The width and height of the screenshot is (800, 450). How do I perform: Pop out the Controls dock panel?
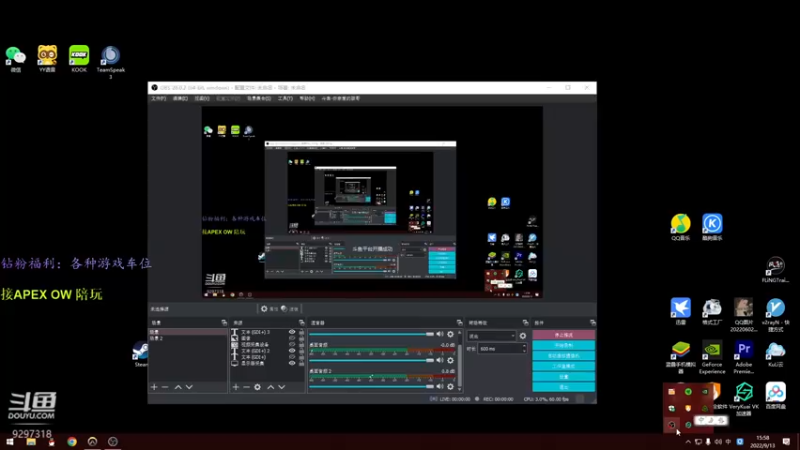[x=592, y=322]
